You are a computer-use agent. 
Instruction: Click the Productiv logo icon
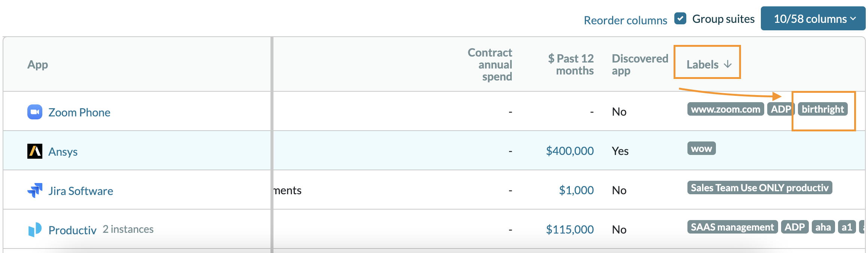(35, 229)
